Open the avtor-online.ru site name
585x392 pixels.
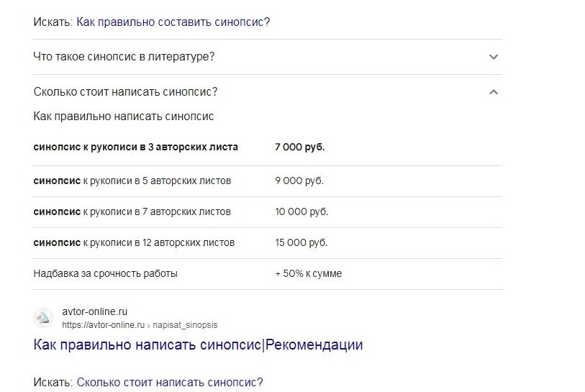94,311
